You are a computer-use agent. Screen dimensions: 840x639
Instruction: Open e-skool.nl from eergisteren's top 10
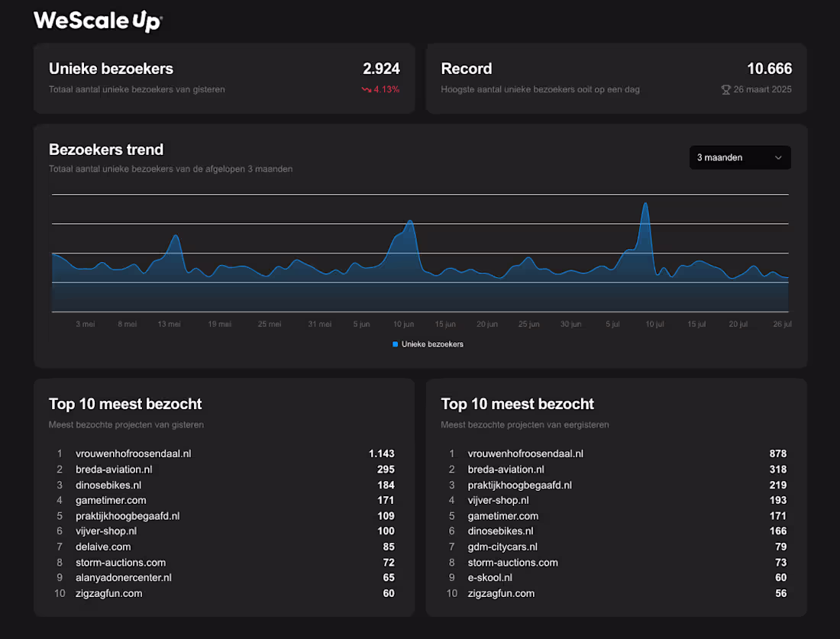point(489,578)
